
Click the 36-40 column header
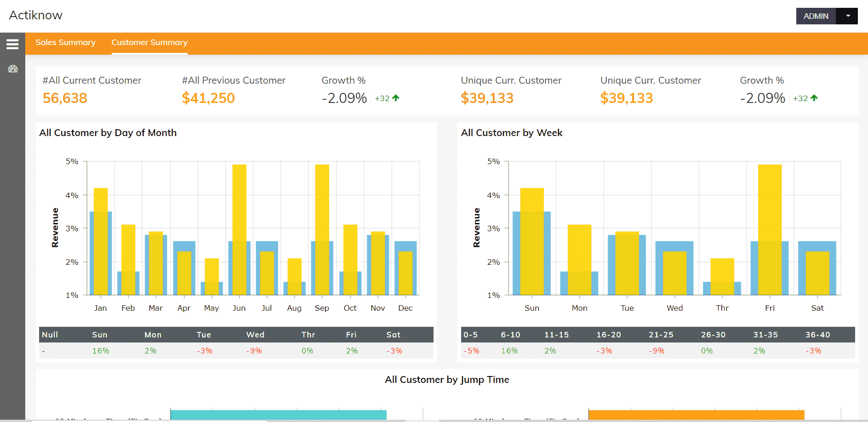(x=818, y=335)
